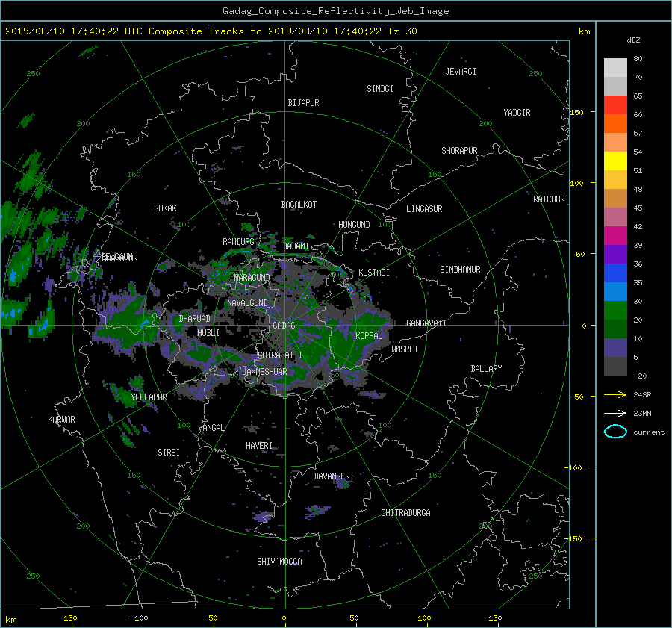
Task: Click the SHORAPUR city label
Action: (459, 151)
